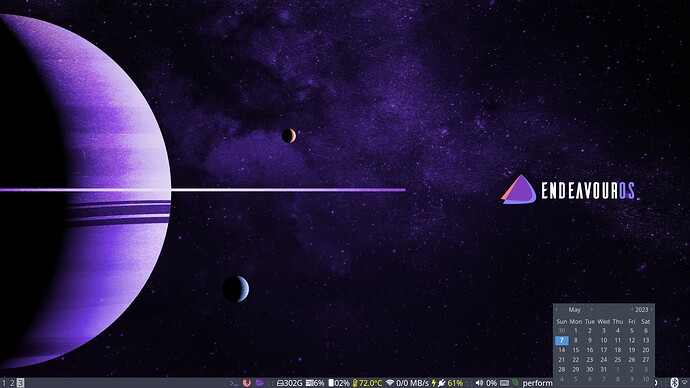The height and width of the screenshot is (388, 690).
Task: Open the volume control showing 0%
Action: click(486, 383)
